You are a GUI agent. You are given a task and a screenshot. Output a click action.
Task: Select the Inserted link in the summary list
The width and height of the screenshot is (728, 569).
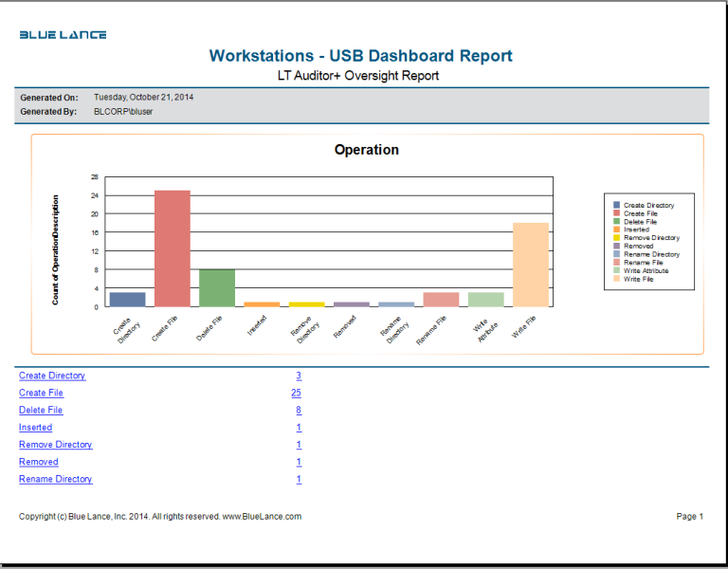click(35, 428)
